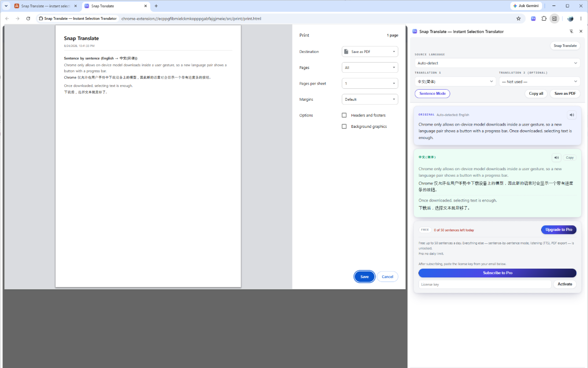Open the Translation 2 optional dropdown
The height and width of the screenshot is (368, 588).
tap(540, 81)
